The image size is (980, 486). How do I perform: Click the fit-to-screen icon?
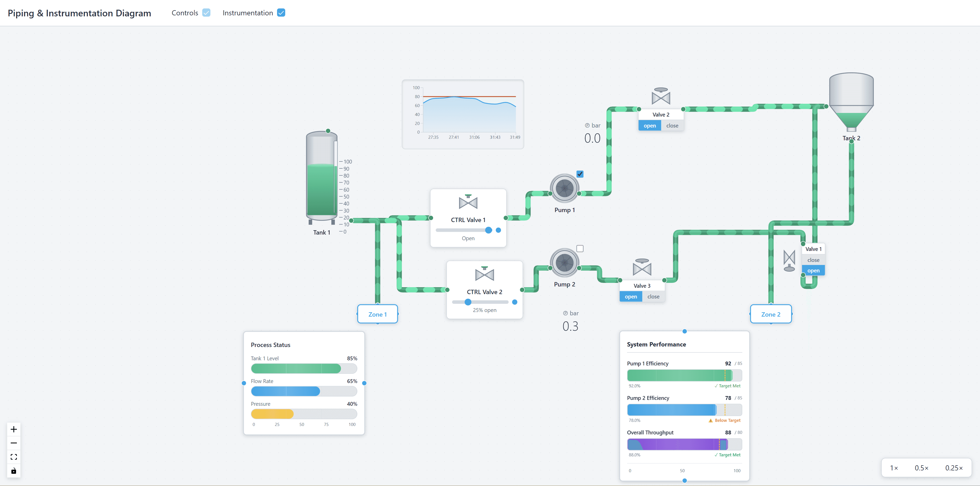[14, 457]
